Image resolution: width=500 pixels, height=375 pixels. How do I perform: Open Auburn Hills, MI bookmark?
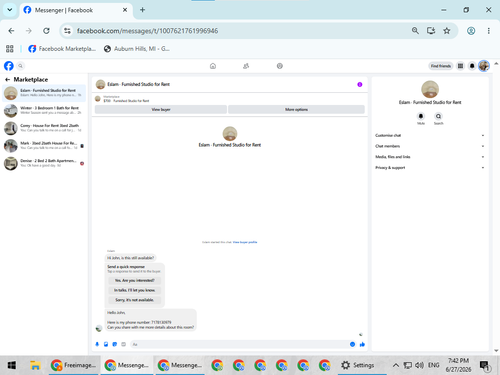pyautogui.click(x=137, y=49)
